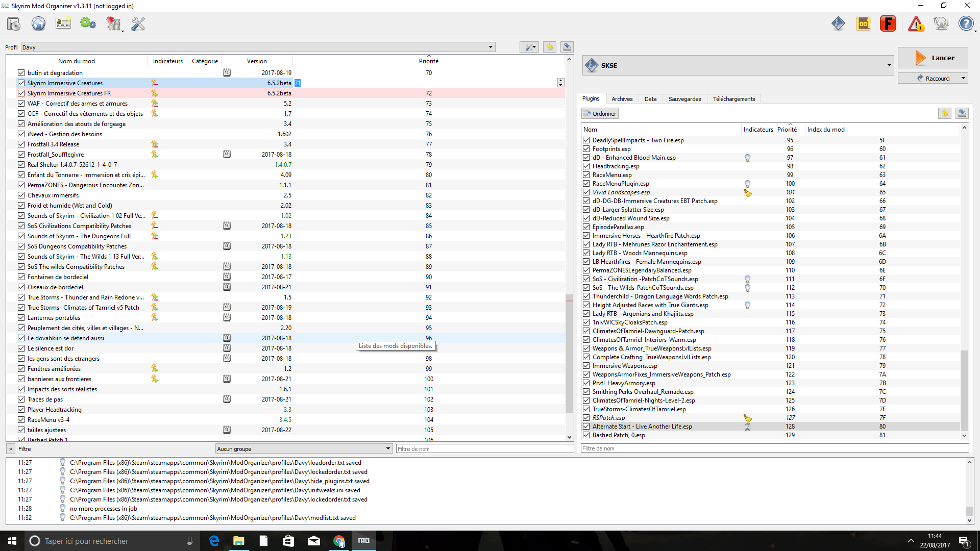Open the SKSE executable dropdown

tap(738, 65)
